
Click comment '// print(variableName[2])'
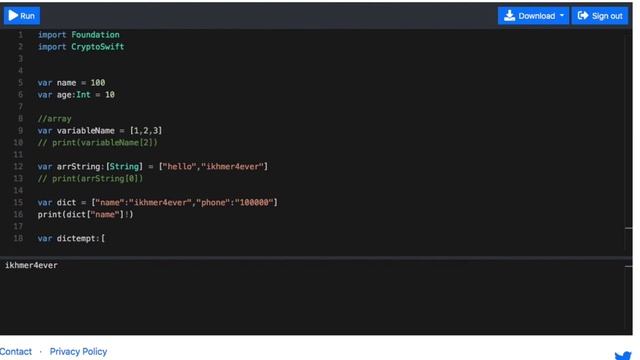[x=98, y=142]
